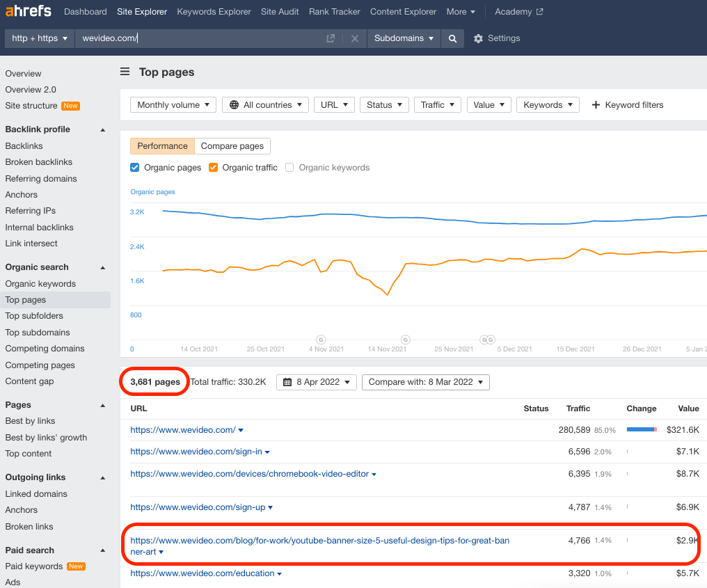Click the traffic change bar for homepage row
Image resolution: width=707 pixels, height=588 pixels.
[642, 429]
